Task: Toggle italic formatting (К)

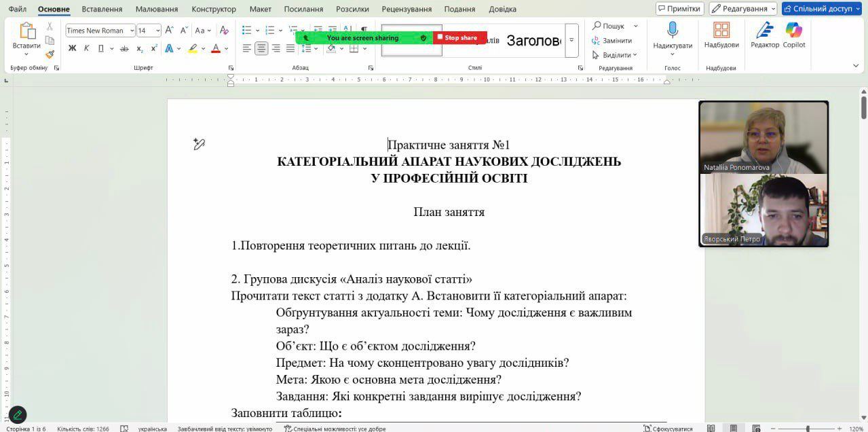Action: [x=86, y=48]
